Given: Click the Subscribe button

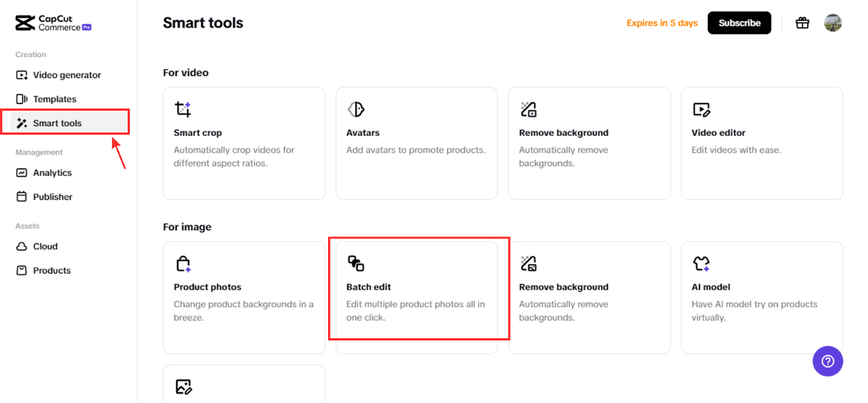Looking at the screenshot, I should 739,22.
